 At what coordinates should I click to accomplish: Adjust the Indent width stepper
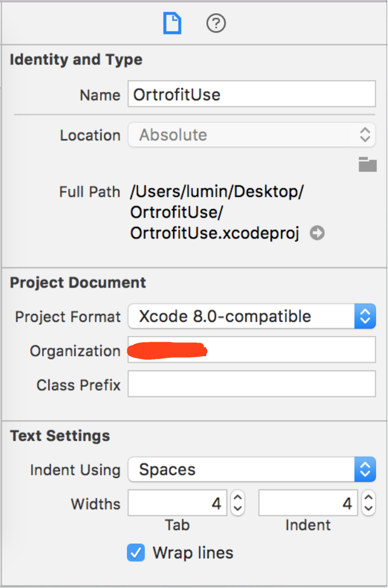[x=369, y=503]
